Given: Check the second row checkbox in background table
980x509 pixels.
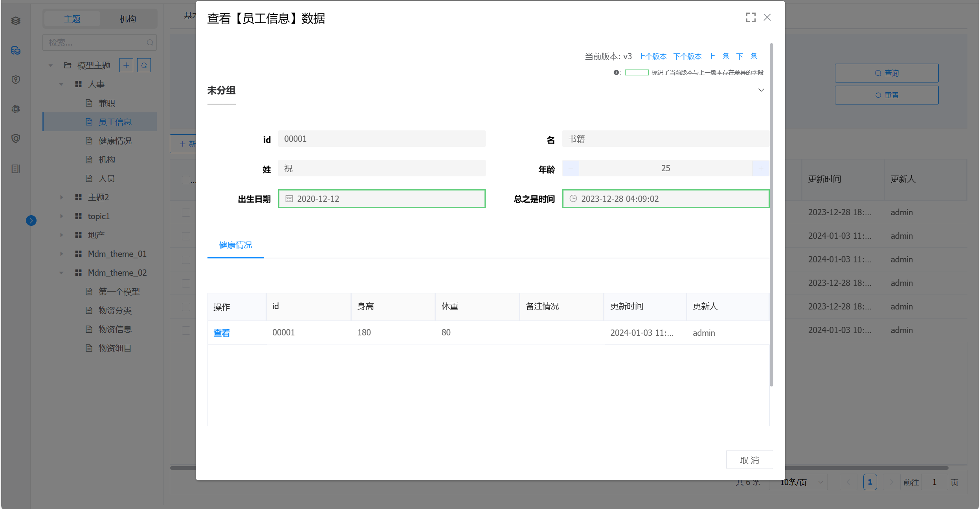Looking at the screenshot, I should click(186, 236).
